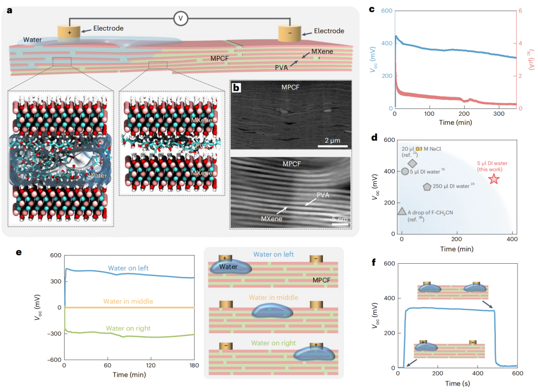538x392 pixels.
Task: Click the 'MXene' label in the lower micrograph
Action: pyautogui.click(x=271, y=219)
